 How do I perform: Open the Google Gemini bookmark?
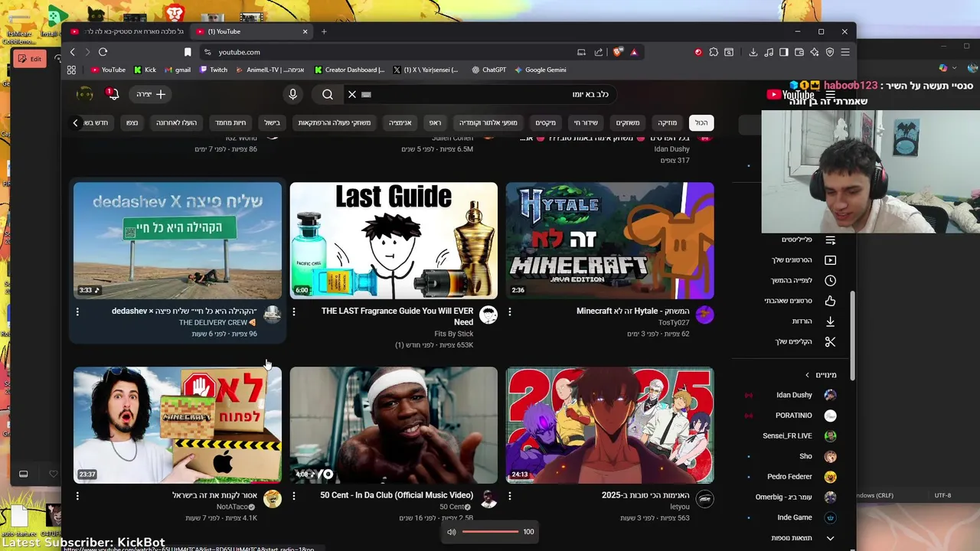pyautogui.click(x=541, y=70)
